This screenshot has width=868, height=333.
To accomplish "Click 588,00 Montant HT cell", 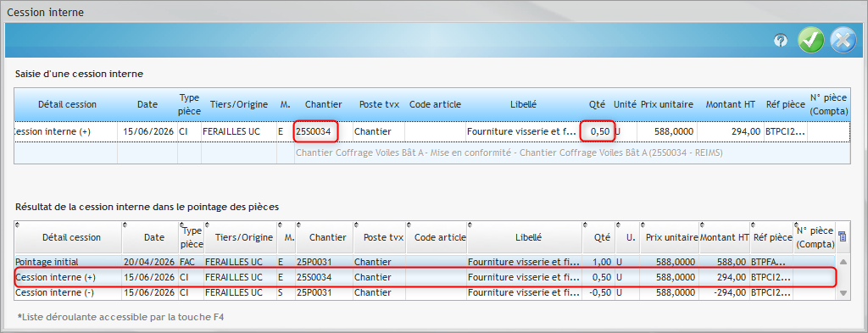I will pos(724,261).
